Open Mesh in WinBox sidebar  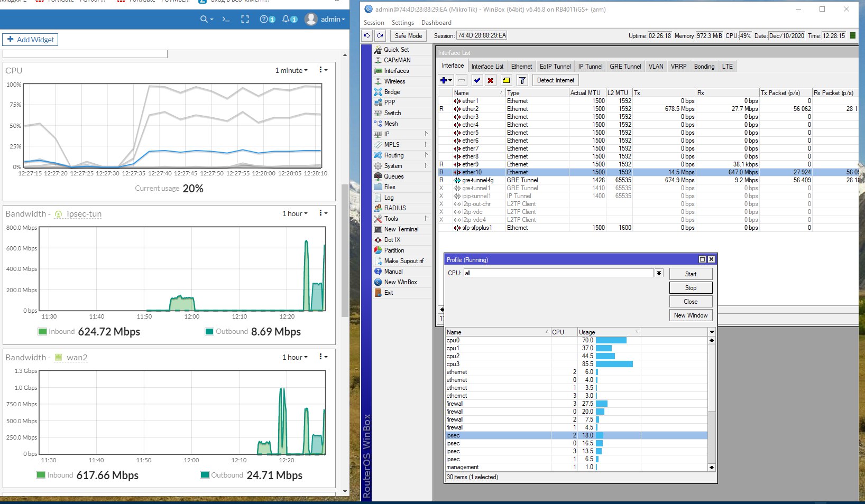tap(391, 124)
